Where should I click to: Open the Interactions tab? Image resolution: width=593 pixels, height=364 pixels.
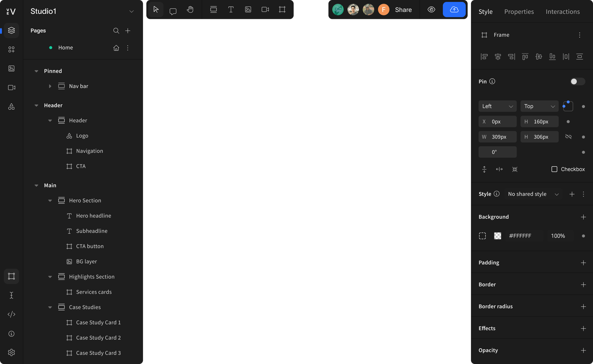(563, 12)
